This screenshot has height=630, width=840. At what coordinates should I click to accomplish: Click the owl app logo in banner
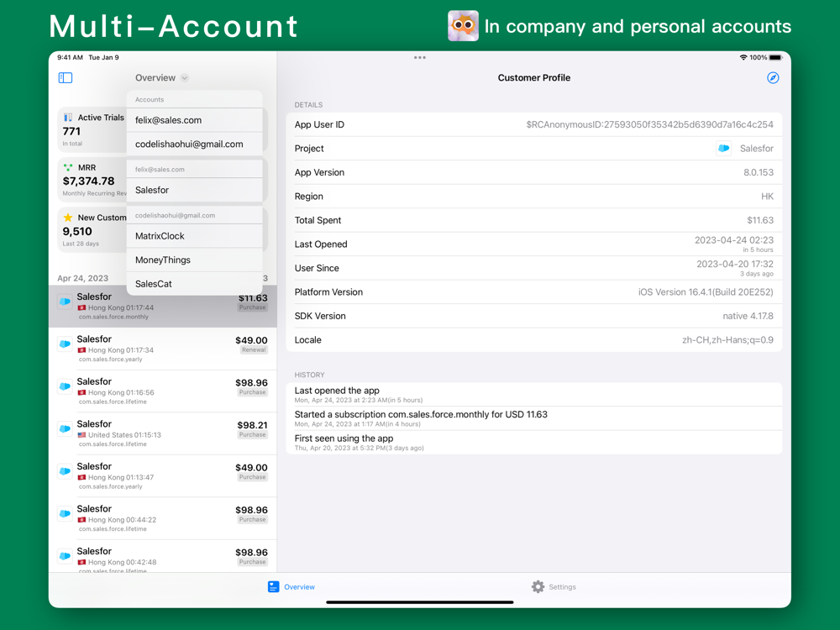(x=463, y=25)
